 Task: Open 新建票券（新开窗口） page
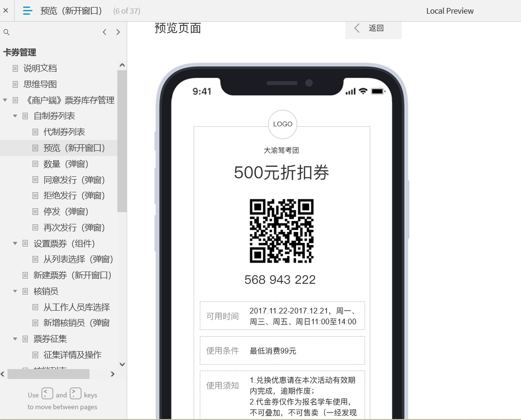click(73, 275)
